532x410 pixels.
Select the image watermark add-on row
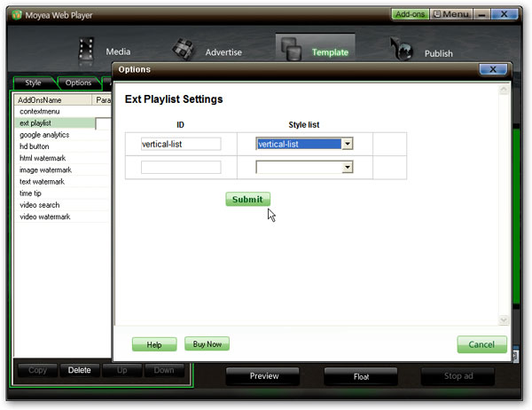point(63,170)
